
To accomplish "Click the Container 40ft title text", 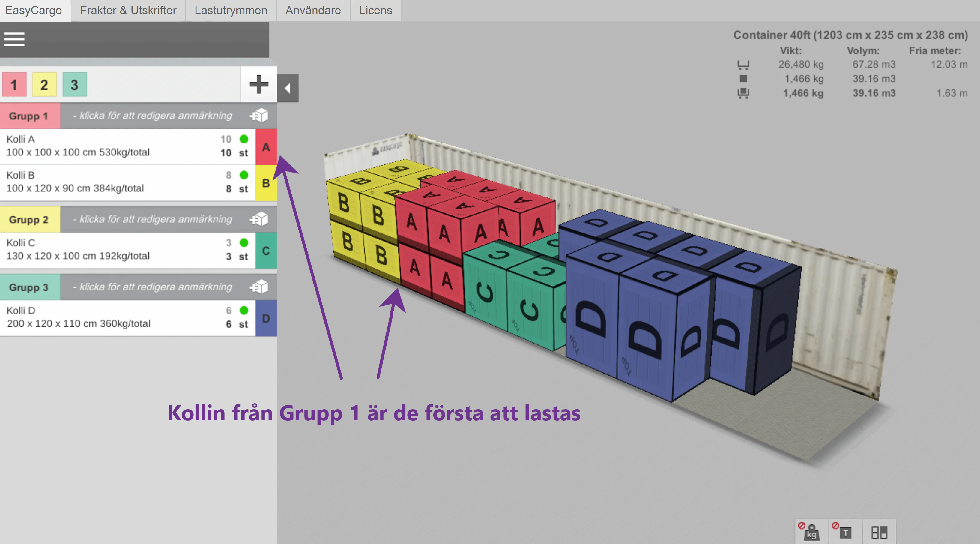I will point(850,35).
